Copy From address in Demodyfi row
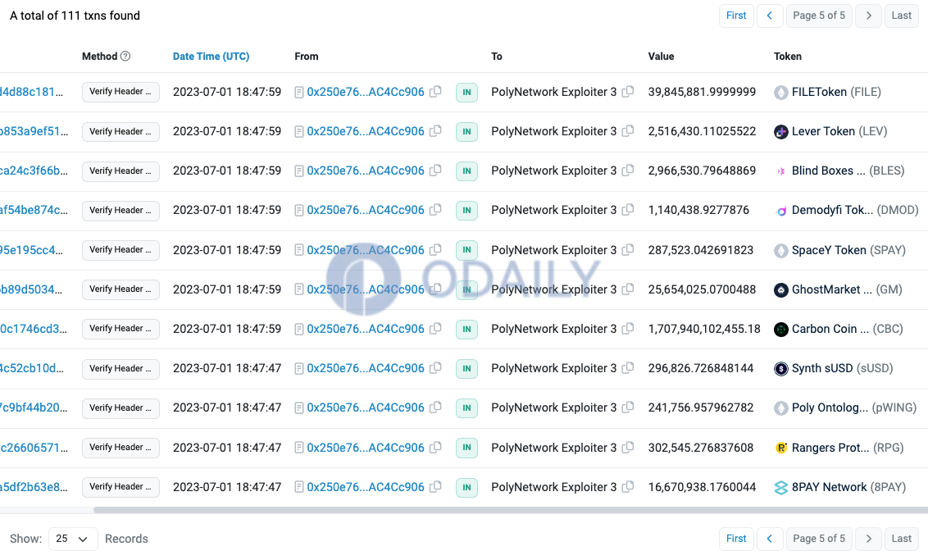Screen dimensions: 928x560 pos(435,210)
